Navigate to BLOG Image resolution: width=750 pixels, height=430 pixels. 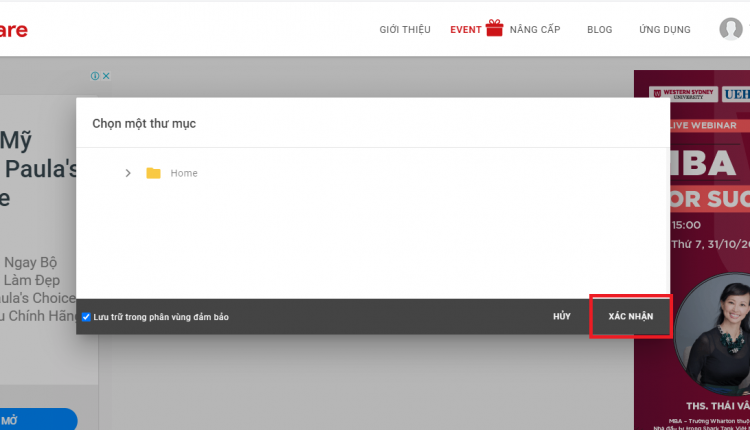click(599, 30)
